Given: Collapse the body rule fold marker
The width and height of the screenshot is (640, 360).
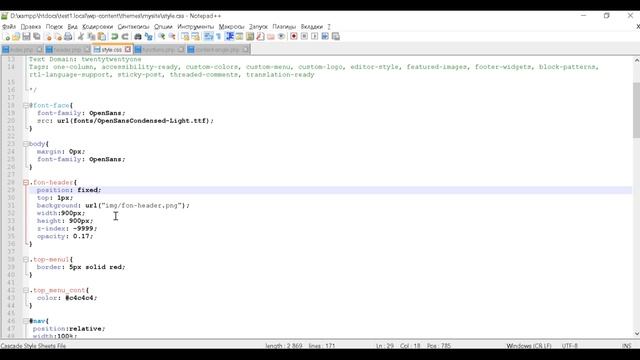Looking at the screenshot, I should 26,144.
